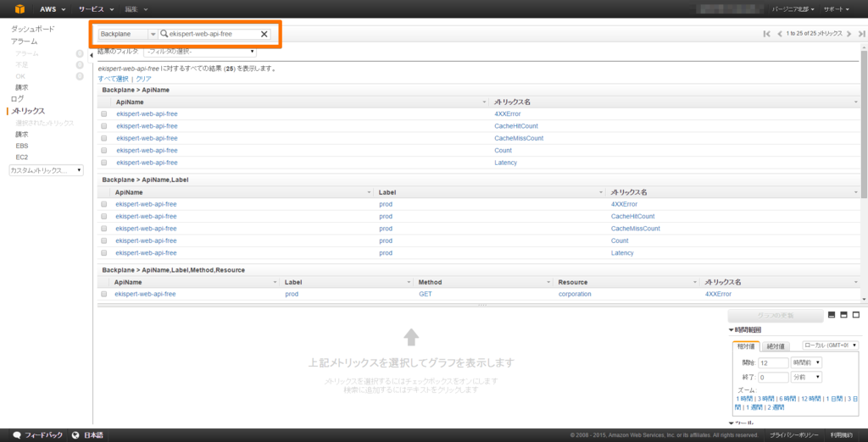Click クリア clear selection link
The image size is (868, 442).
coord(143,79)
